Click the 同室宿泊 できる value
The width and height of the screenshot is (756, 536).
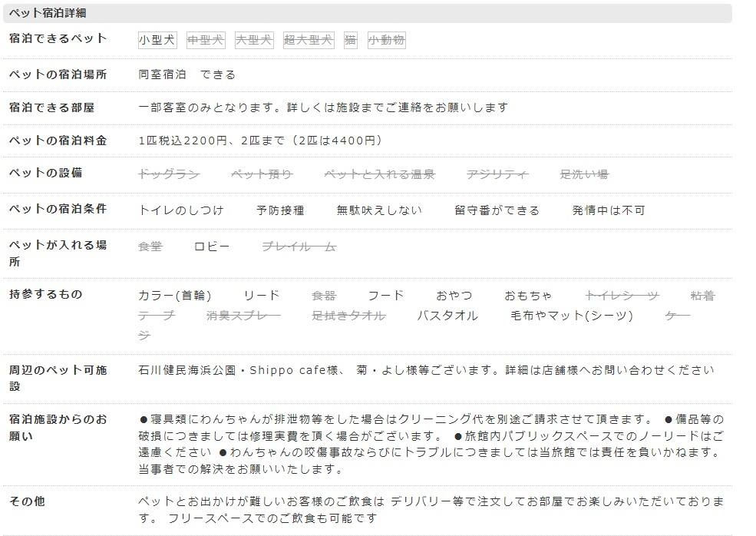click(x=187, y=74)
